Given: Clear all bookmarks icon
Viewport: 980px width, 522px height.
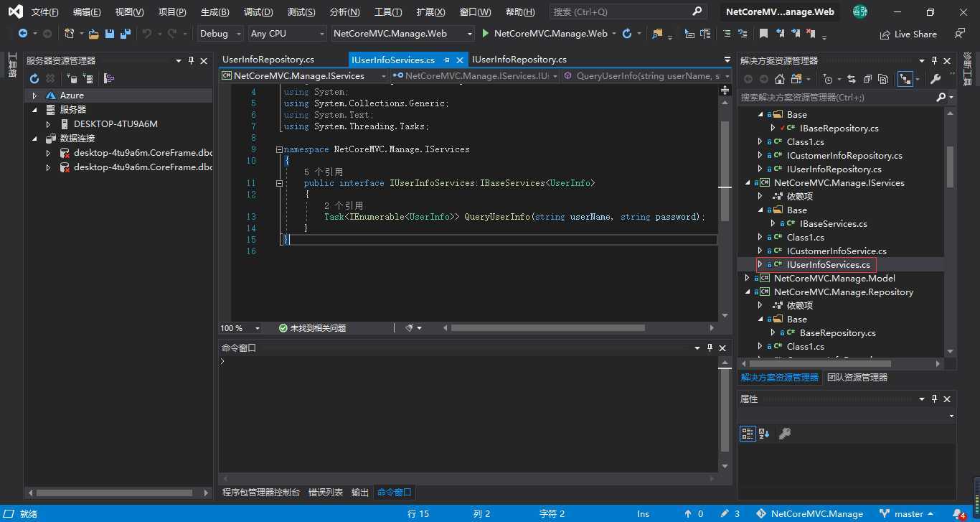Looking at the screenshot, I should click(x=811, y=34).
